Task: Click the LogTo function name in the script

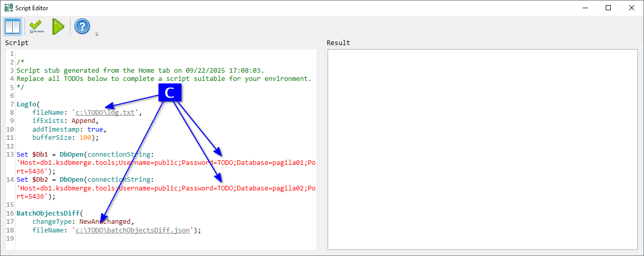Action: 27,104
